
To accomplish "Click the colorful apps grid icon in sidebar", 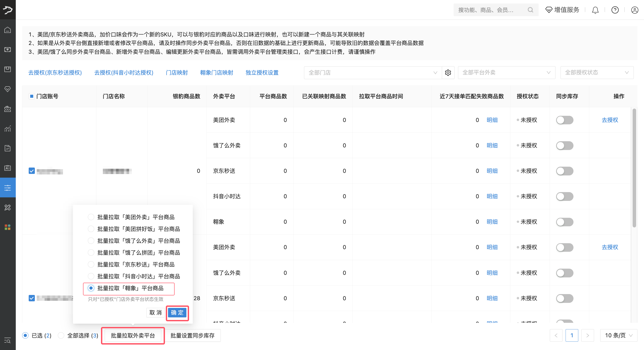I will [x=8, y=227].
